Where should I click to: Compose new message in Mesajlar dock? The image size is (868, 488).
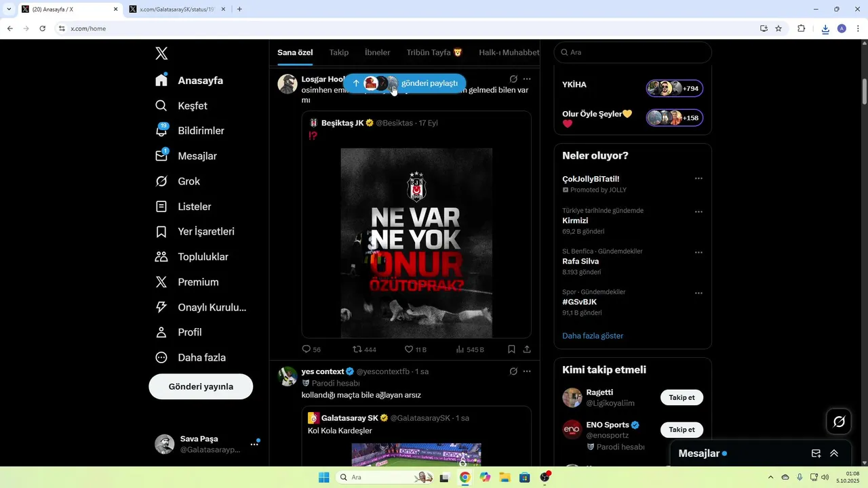(x=816, y=453)
